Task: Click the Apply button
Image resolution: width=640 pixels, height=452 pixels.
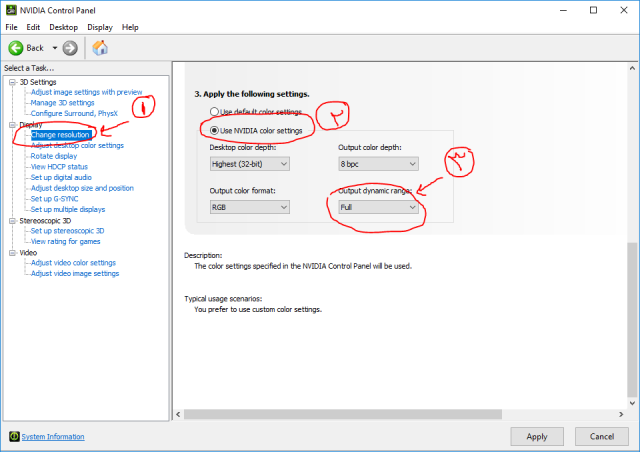Action: point(537,436)
